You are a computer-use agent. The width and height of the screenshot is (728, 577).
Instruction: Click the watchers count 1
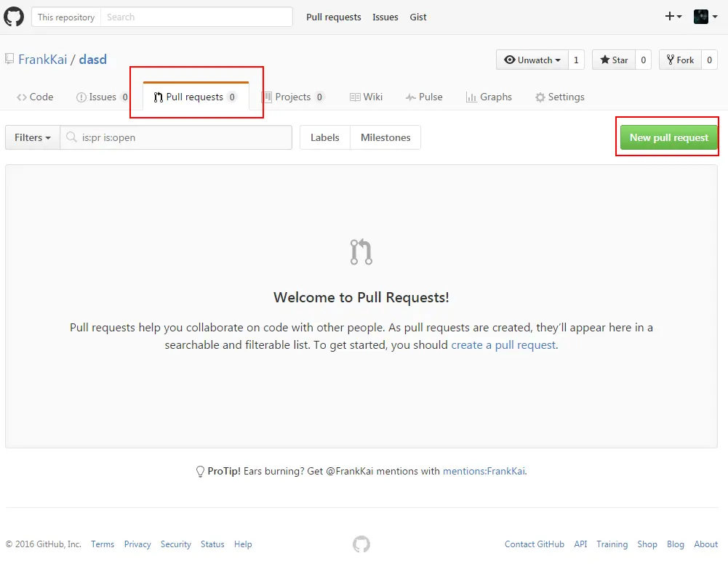pyautogui.click(x=576, y=60)
